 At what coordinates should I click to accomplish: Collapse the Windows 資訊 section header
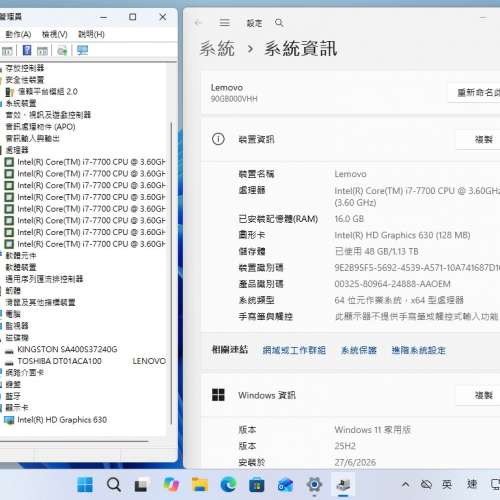tap(351, 395)
